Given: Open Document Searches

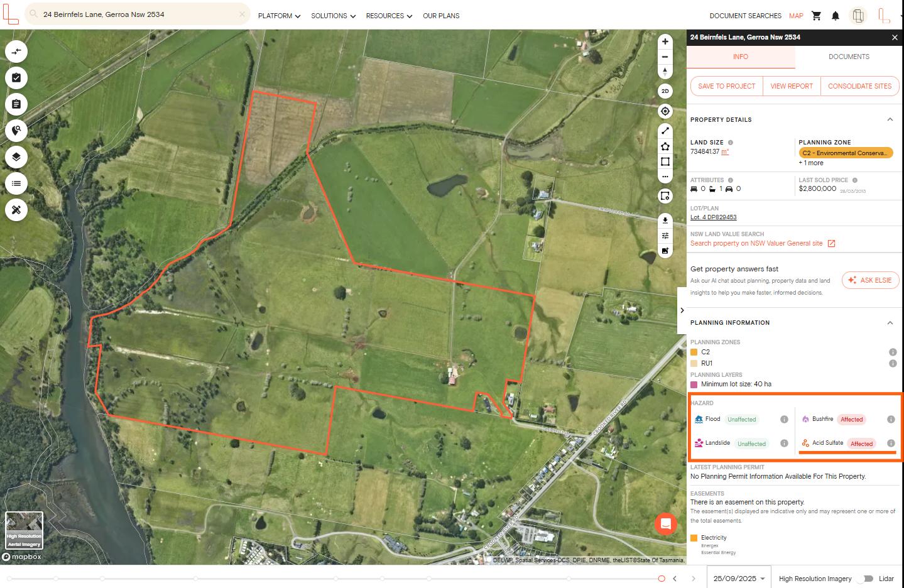Looking at the screenshot, I should [745, 16].
